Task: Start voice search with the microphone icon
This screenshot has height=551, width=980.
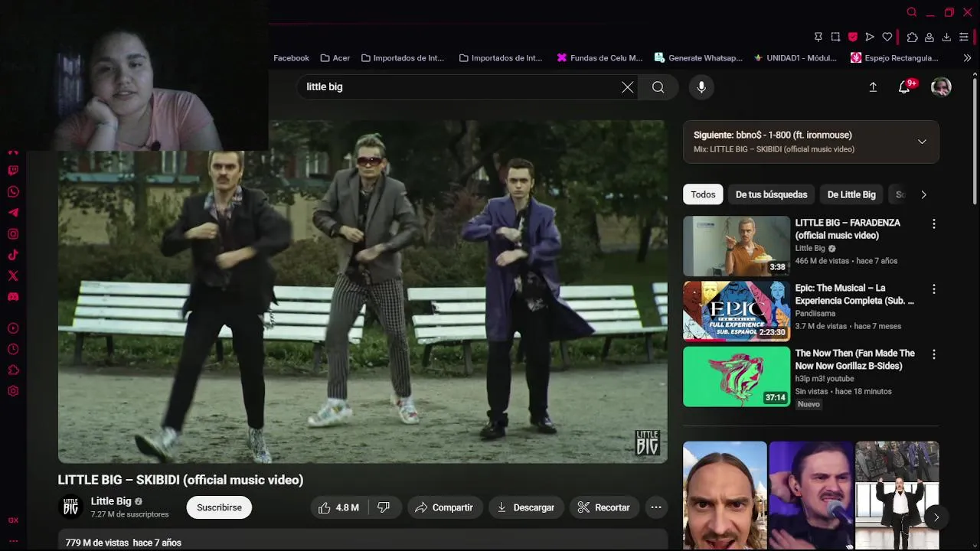Action: pos(701,87)
